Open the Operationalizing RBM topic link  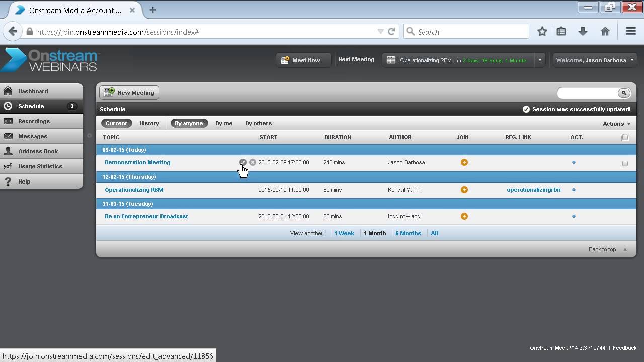[x=134, y=190]
